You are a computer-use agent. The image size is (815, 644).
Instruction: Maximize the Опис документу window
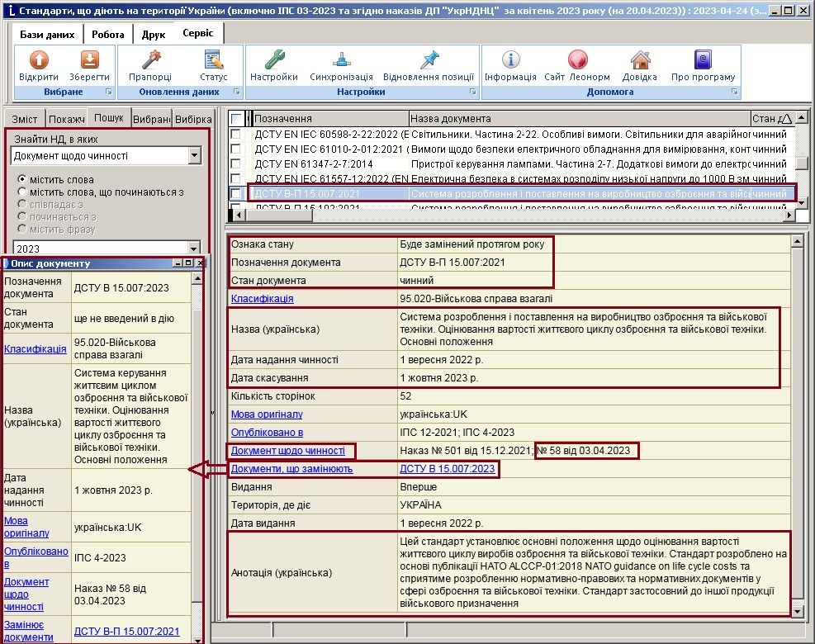click(x=188, y=263)
